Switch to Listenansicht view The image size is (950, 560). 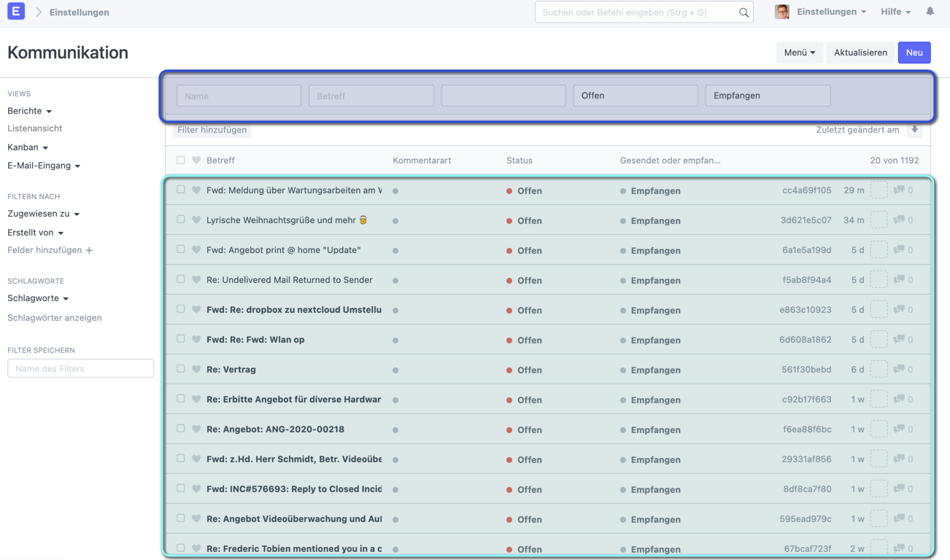pos(35,128)
